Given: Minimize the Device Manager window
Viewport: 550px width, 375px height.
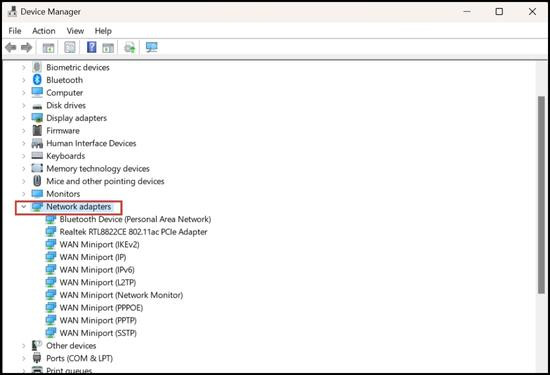Looking at the screenshot, I should coord(467,12).
